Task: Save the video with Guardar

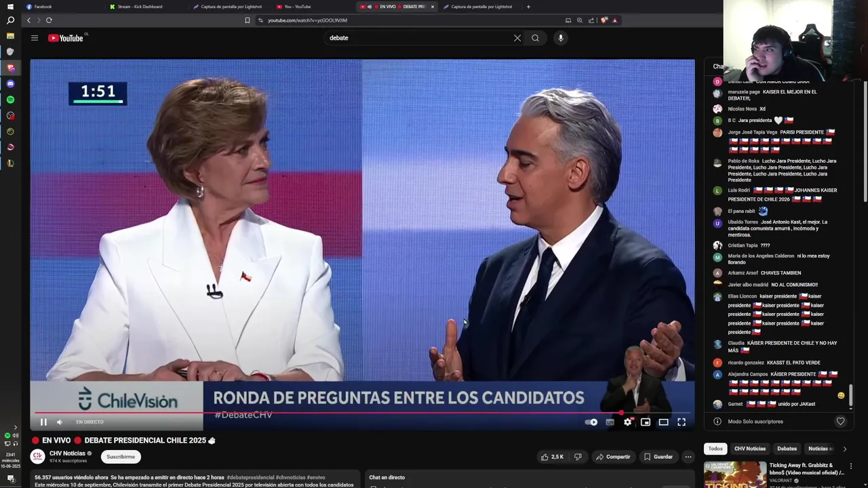Action: 658,457
